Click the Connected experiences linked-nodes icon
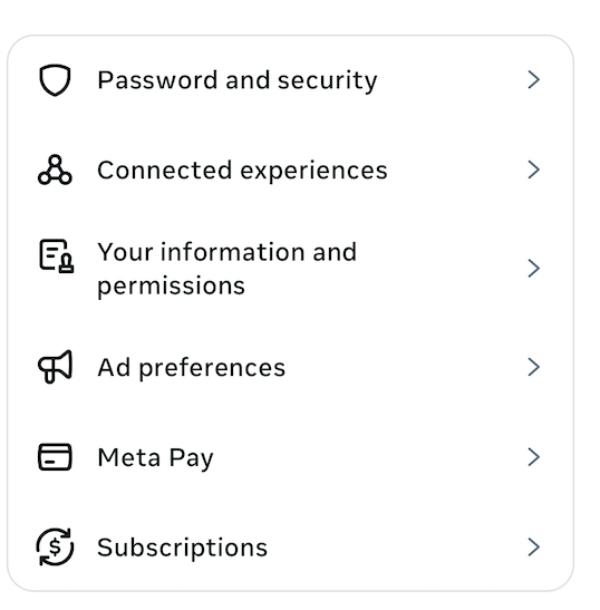Viewport: 600px width, 610px height. point(55,170)
